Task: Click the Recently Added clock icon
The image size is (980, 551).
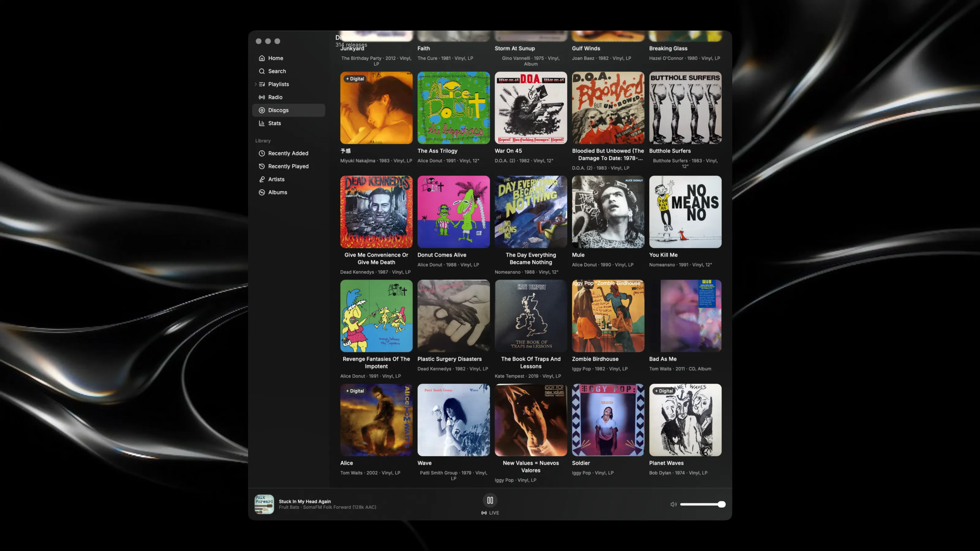Action: pyautogui.click(x=262, y=153)
